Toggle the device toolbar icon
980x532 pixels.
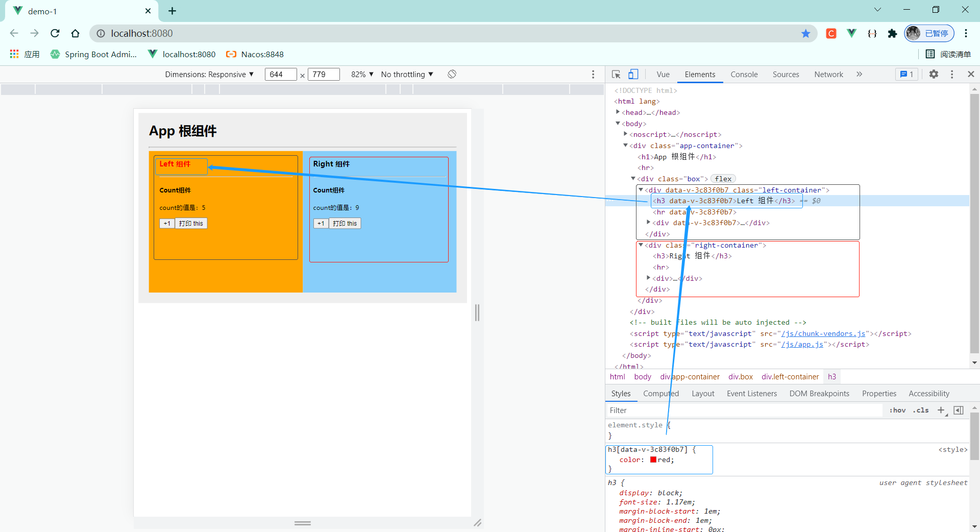point(633,75)
